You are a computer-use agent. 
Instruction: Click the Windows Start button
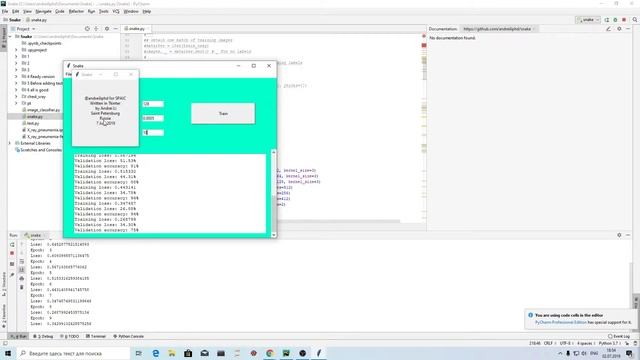pos(8,353)
